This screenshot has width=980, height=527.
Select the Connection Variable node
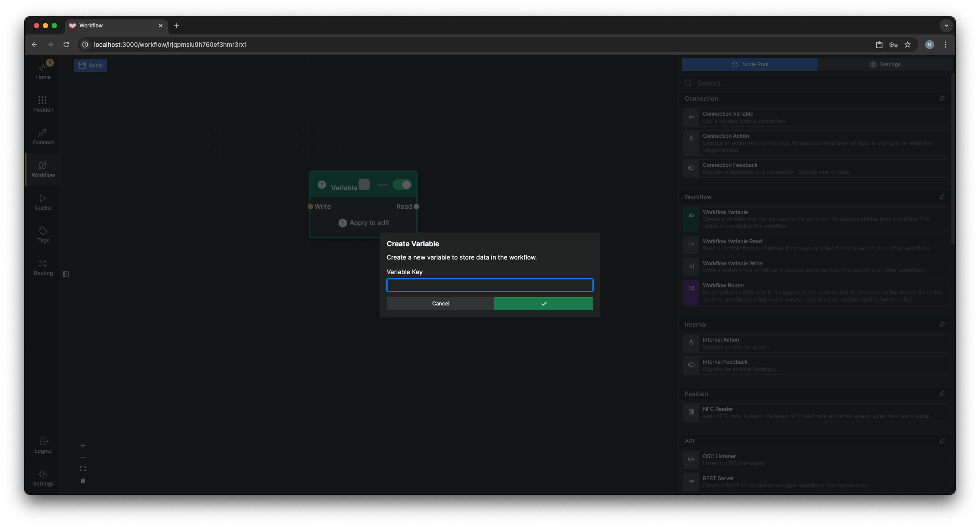pyautogui.click(x=815, y=117)
